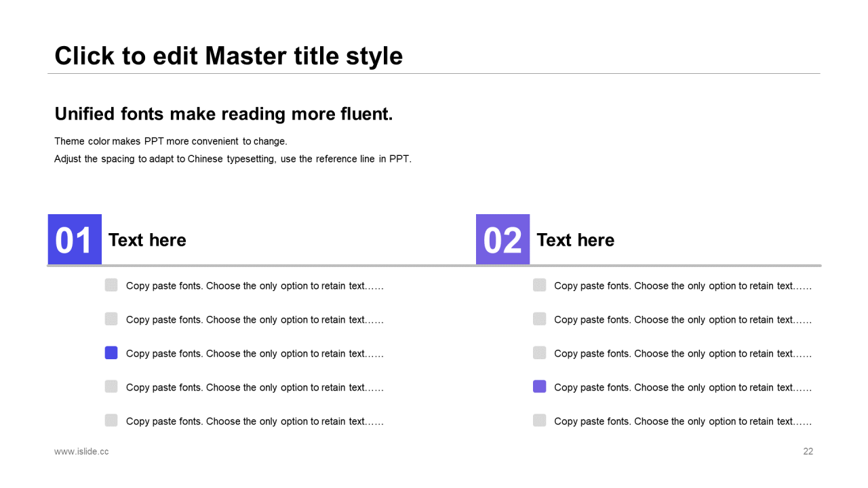Click first gray bullet under section 01
The height and width of the screenshot is (488, 868).
[111, 285]
